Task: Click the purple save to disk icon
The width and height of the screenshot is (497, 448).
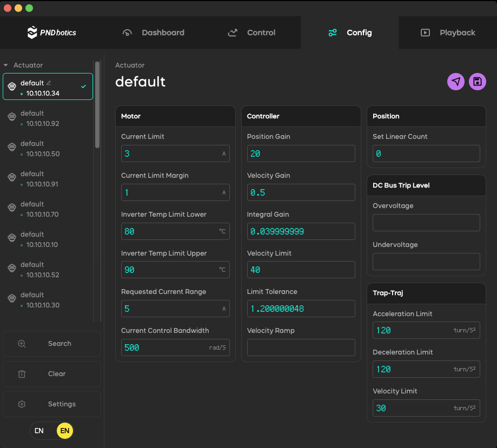Action: click(478, 82)
